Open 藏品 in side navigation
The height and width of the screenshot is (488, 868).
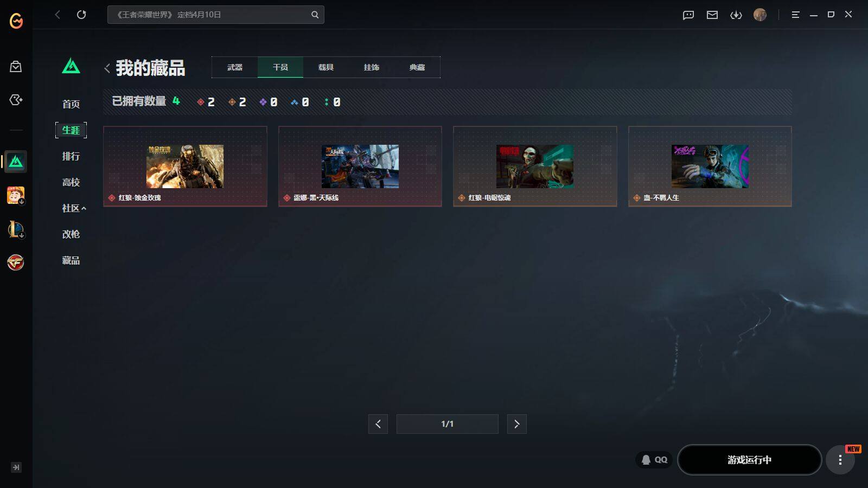[x=71, y=260]
